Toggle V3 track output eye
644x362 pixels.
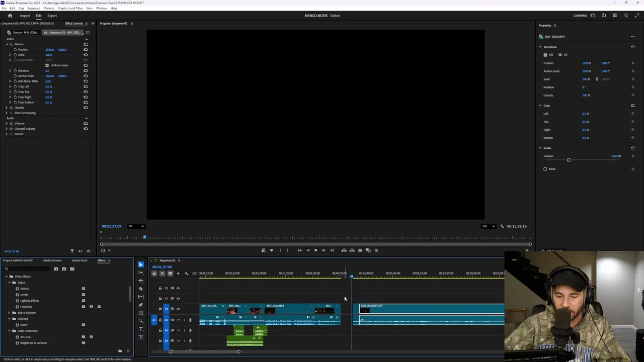tap(178, 288)
